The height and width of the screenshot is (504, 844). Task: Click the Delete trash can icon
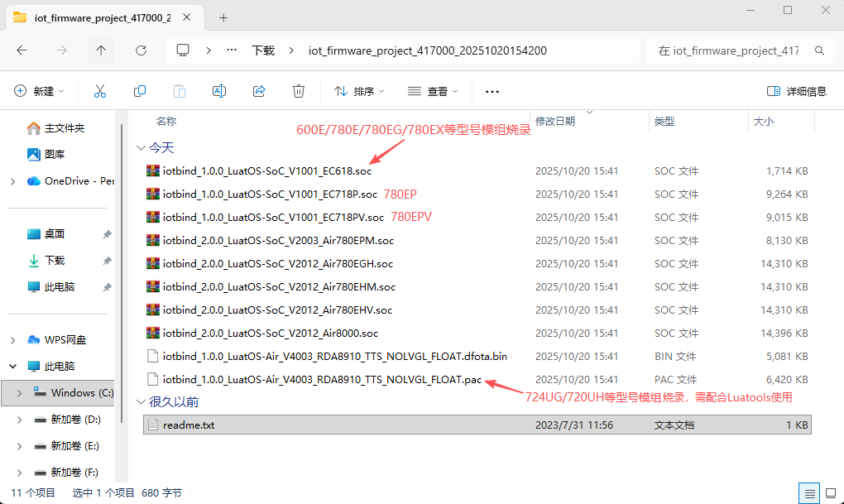tap(299, 91)
